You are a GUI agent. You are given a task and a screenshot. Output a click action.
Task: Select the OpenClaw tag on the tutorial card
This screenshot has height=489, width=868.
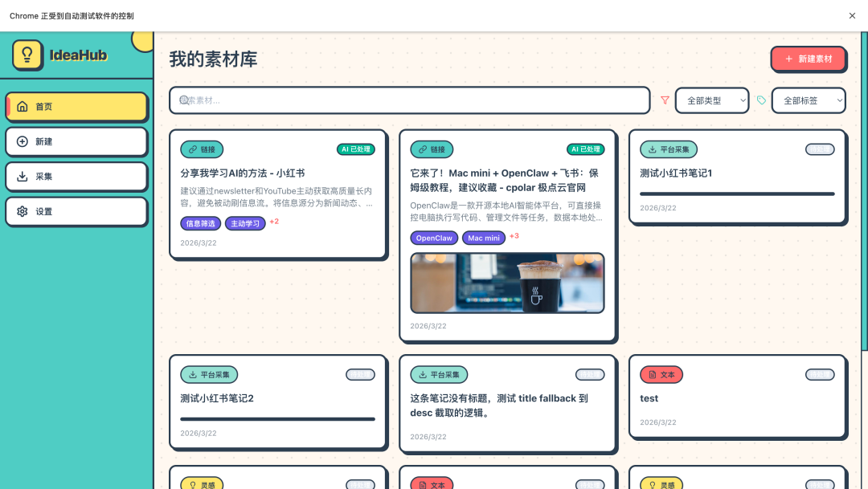pyautogui.click(x=434, y=238)
